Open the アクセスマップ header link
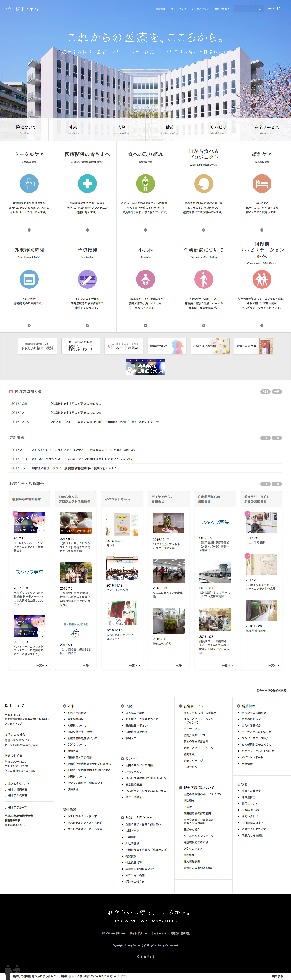The width and height of the screenshot is (291, 980). coord(200,9)
